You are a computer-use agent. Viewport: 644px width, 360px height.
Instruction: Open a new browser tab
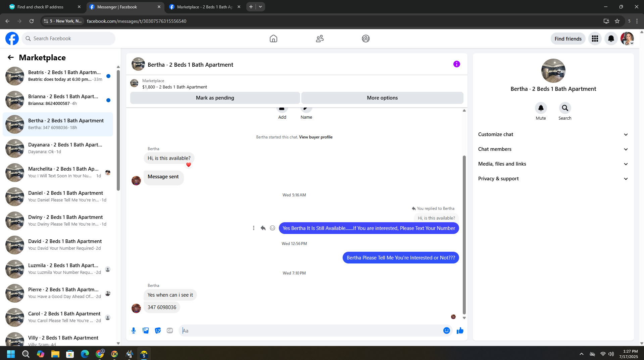[251, 7]
